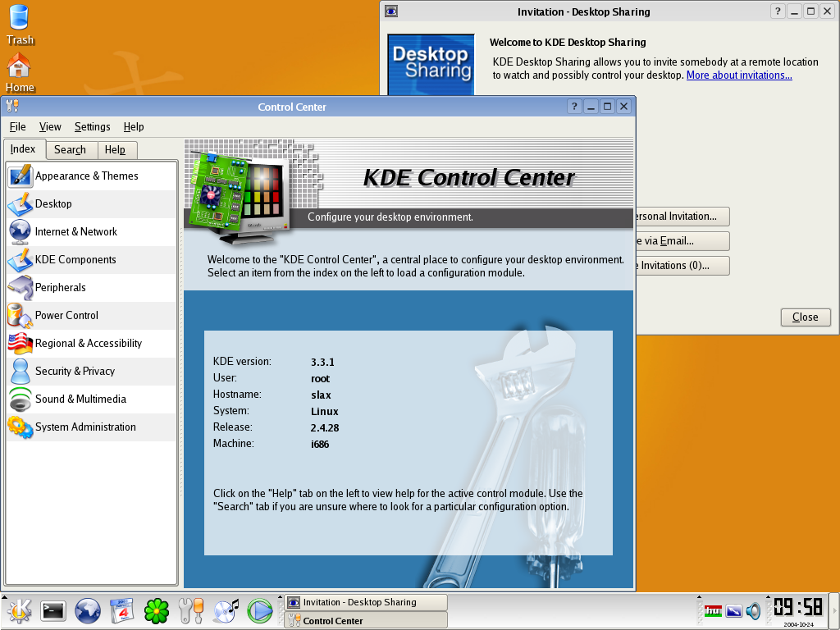Click the Machine value i686
840x630 pixels.
click(320, 444)
